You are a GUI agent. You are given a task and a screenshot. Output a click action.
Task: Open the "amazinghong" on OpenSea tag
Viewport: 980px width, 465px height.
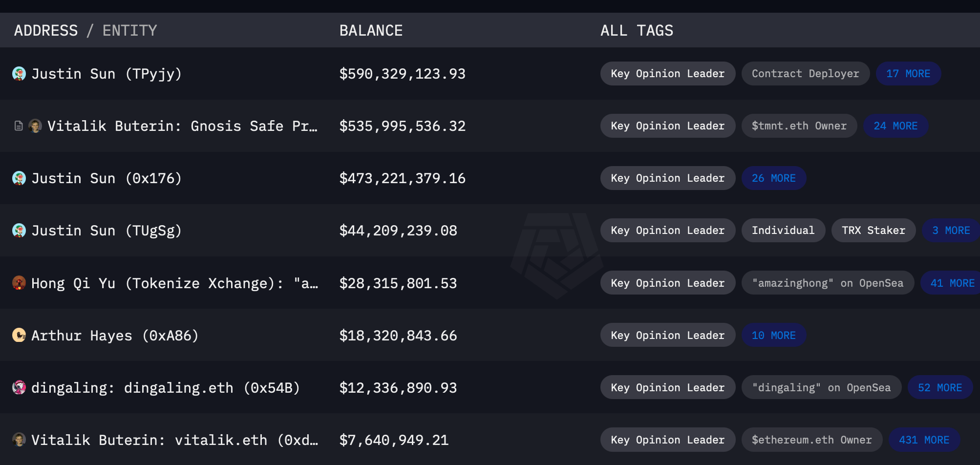[x=827, y=282]
